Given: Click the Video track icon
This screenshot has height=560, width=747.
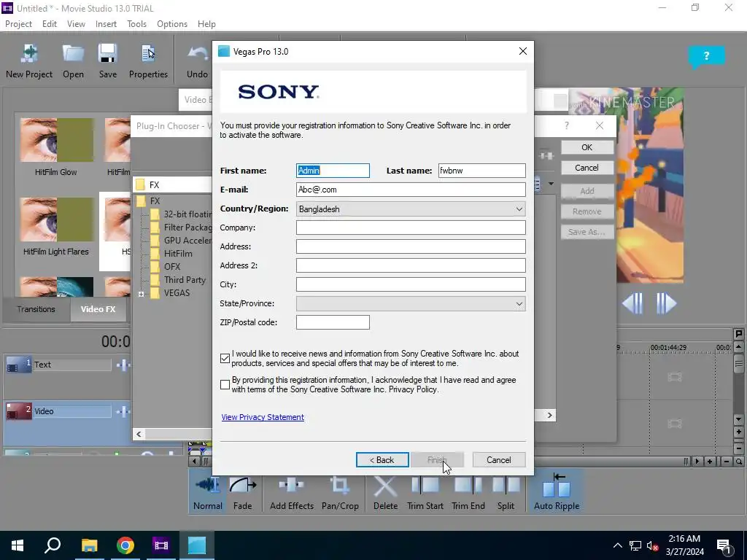Looking at the screenshot, I should pyautogui.click(x=18, y=411).
